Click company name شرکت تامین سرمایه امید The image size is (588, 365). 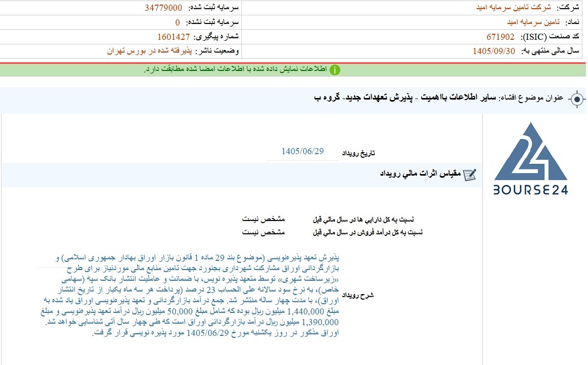click(x=513, y=8)
